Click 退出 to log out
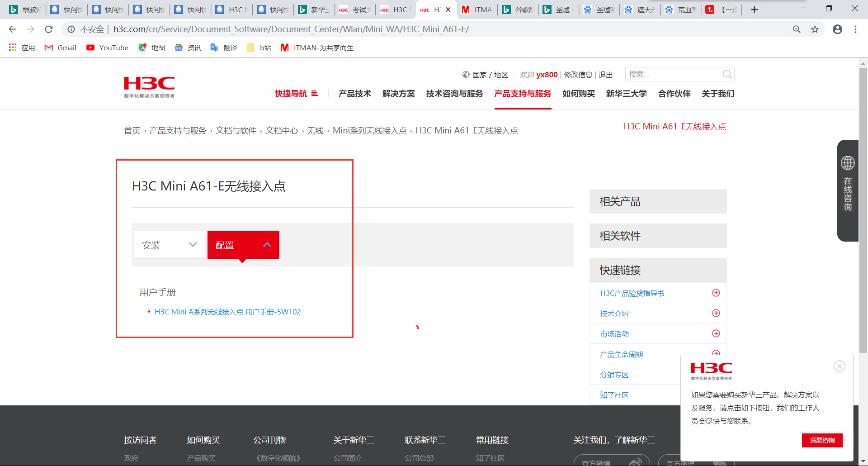The height and width of the screenshot is (466, 868). 606,75
